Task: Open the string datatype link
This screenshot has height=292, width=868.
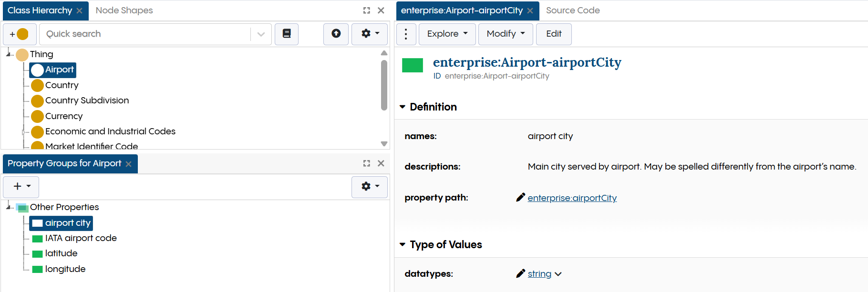Action: pos(539,273)
